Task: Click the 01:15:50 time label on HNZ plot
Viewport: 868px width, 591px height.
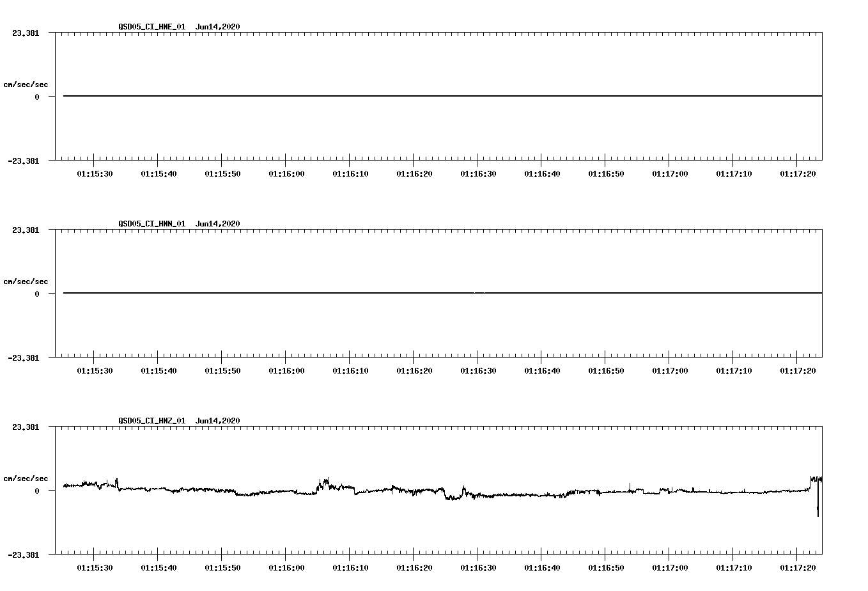Action: (x=222, y=568)
